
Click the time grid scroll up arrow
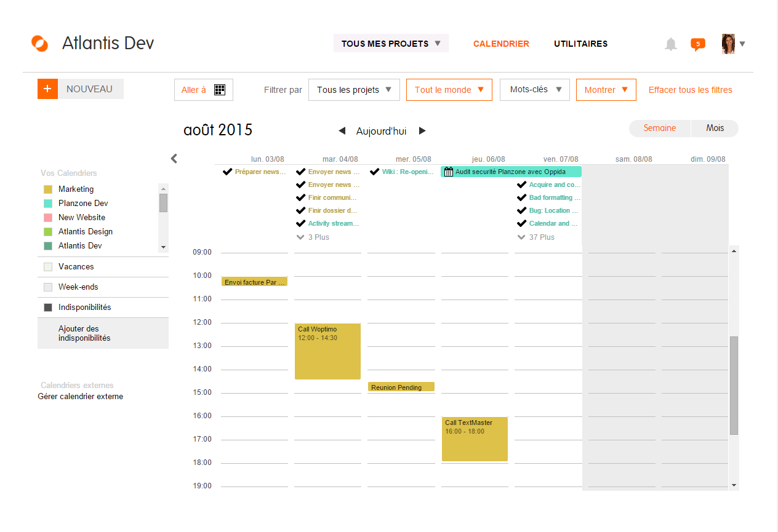coord(734,251)
